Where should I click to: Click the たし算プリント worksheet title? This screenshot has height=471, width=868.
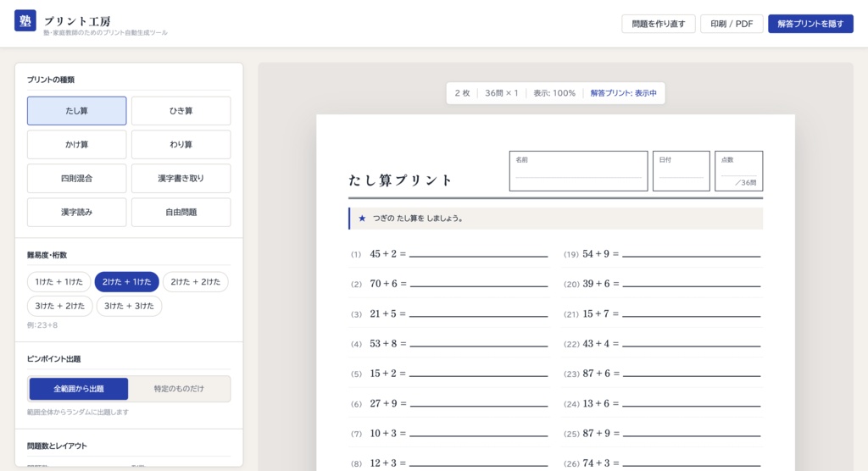pyautogui.click(x=401, y=180)
